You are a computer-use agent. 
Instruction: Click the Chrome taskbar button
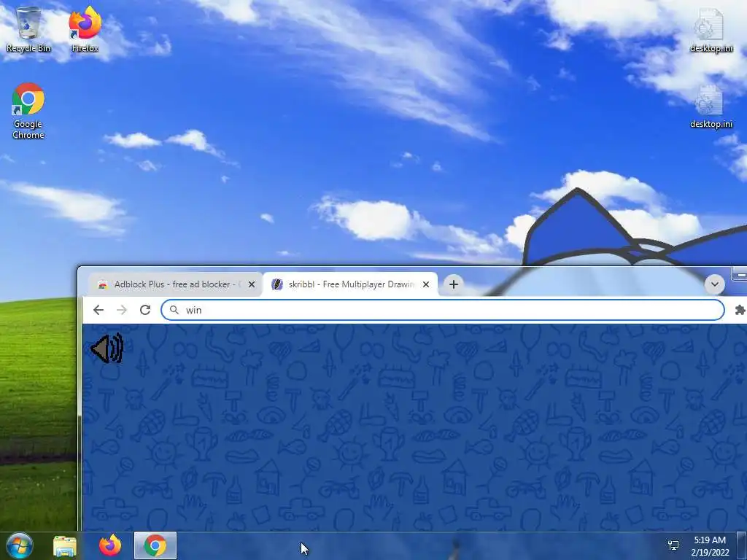click(155, 545)
